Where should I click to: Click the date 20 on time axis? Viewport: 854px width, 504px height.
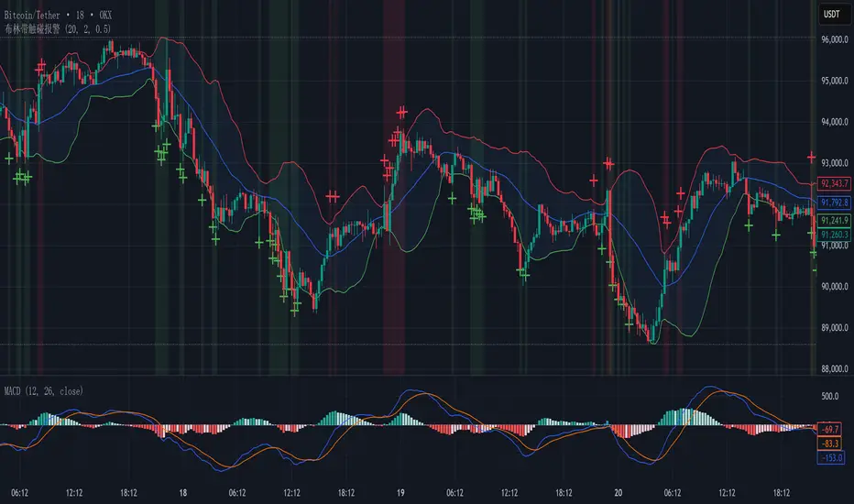(619, 493)
